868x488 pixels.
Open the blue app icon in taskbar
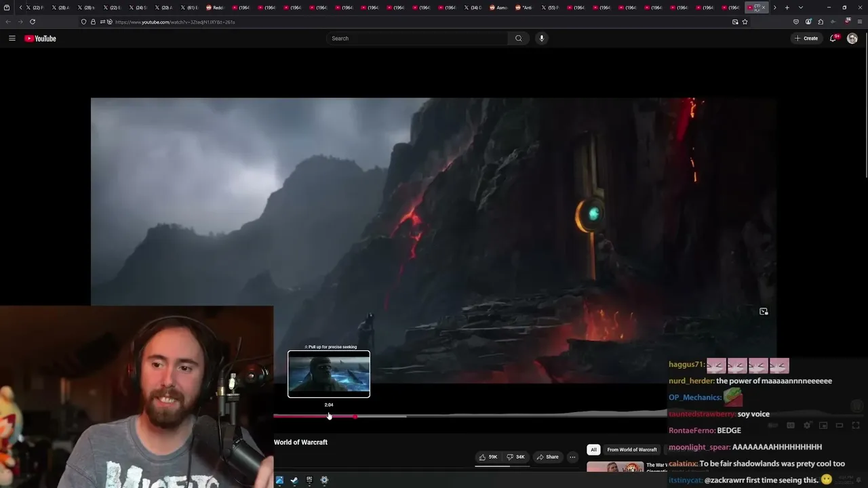coord(279,481)
